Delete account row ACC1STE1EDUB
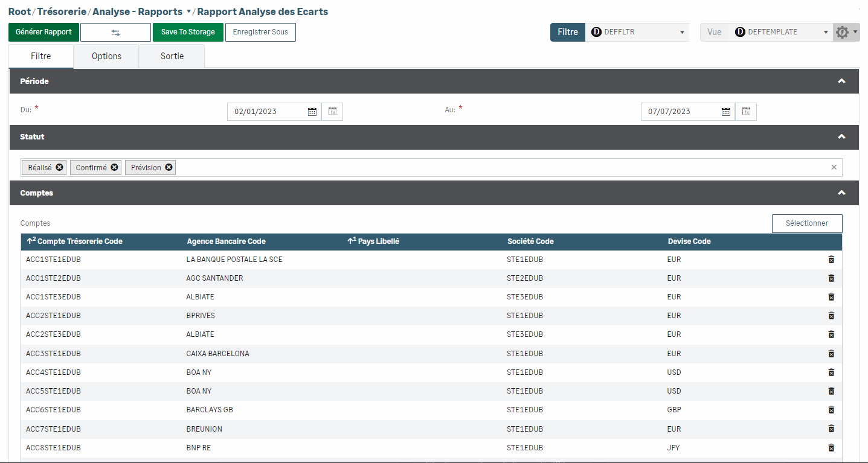Screen dimensions: 868x463 [x=831, y=260]
